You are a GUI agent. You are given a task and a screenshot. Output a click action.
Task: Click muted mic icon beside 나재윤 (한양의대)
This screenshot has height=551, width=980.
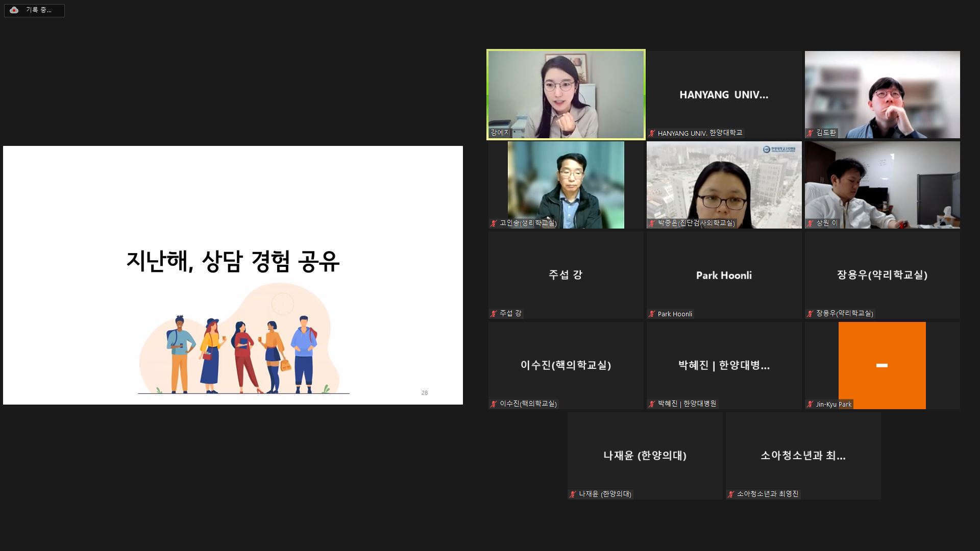pos(573,494)
